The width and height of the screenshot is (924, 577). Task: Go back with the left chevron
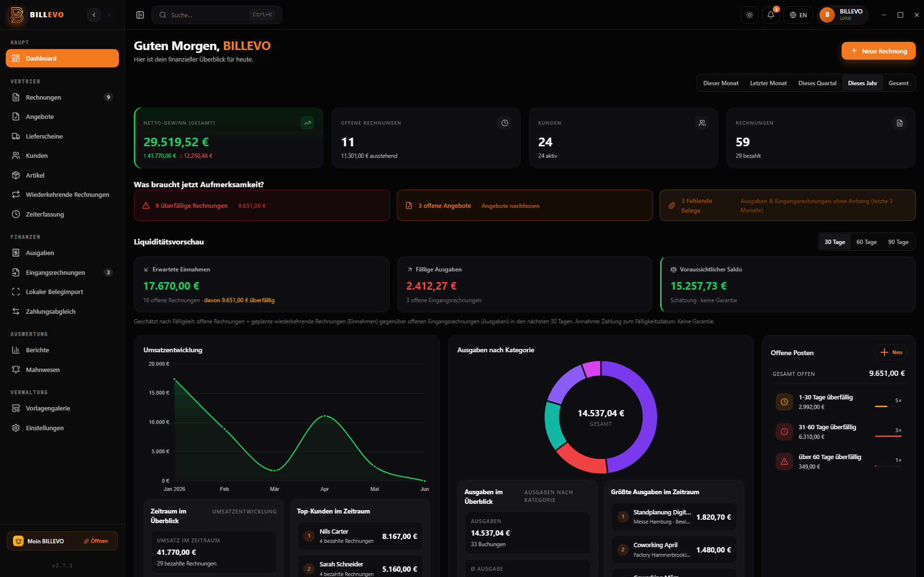pyautogui.click(x=94, y=15)
